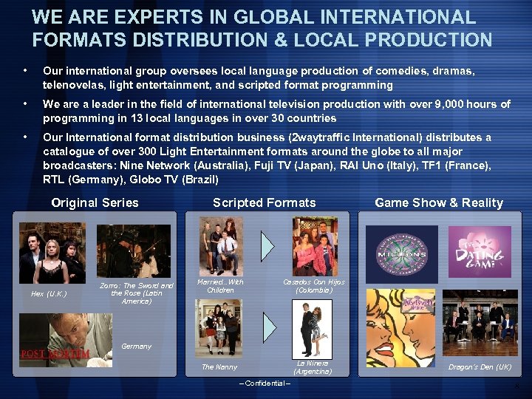Screen dimensions: 532x399
Task: Click the 'Game Show & Reality' heading
Action: tap(439, 202)
